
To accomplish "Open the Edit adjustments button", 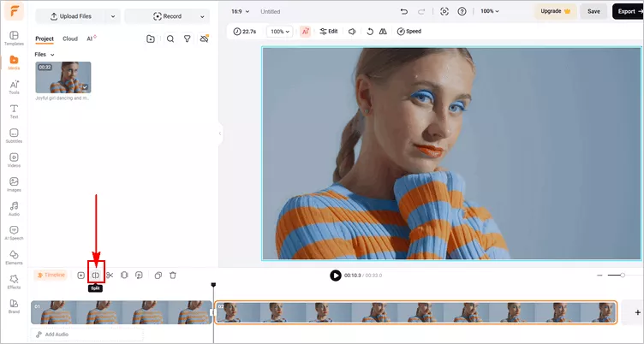I will (329, 31).
